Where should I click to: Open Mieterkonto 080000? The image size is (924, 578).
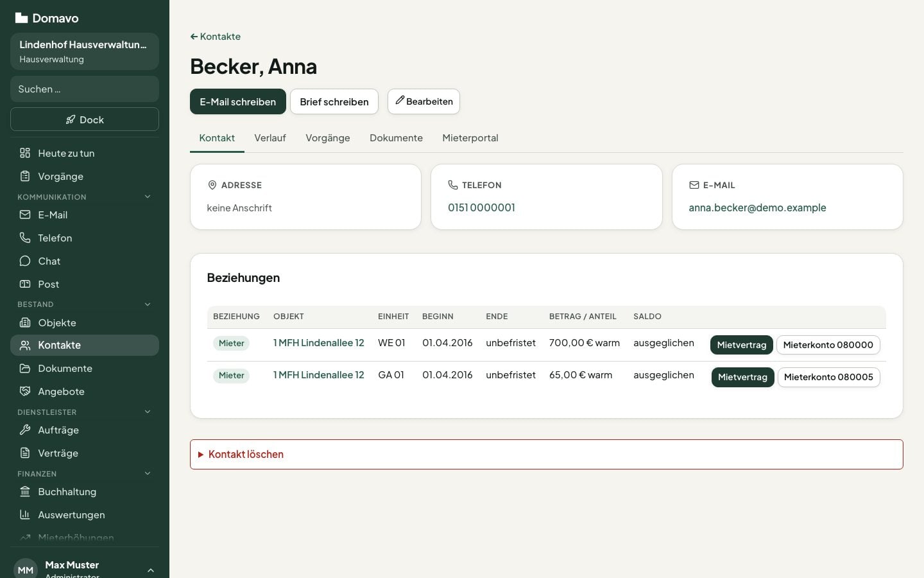coord(828,345)
